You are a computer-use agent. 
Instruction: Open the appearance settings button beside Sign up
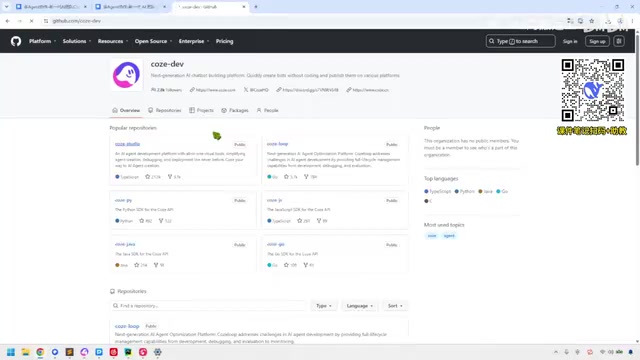pos(619,41)
